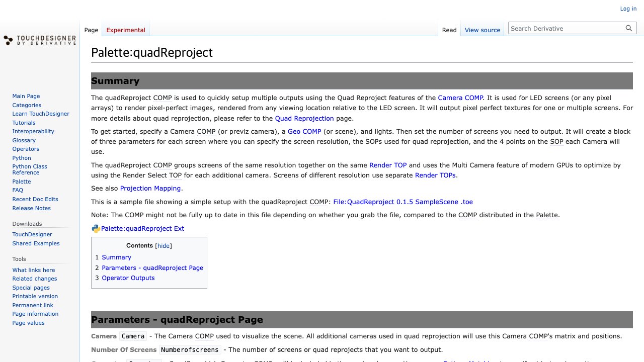The width and height of the screenshot is (644, 362).
Task: Open the Glossary sidebar link
Action: tap(24, 141)
